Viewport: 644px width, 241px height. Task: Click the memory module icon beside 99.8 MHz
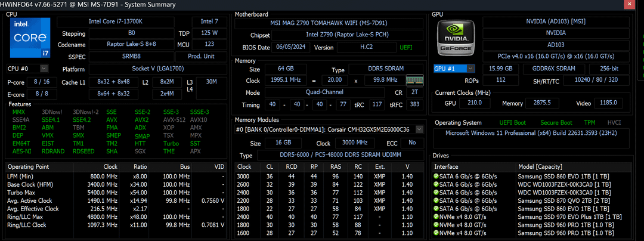tap(415, 81)
